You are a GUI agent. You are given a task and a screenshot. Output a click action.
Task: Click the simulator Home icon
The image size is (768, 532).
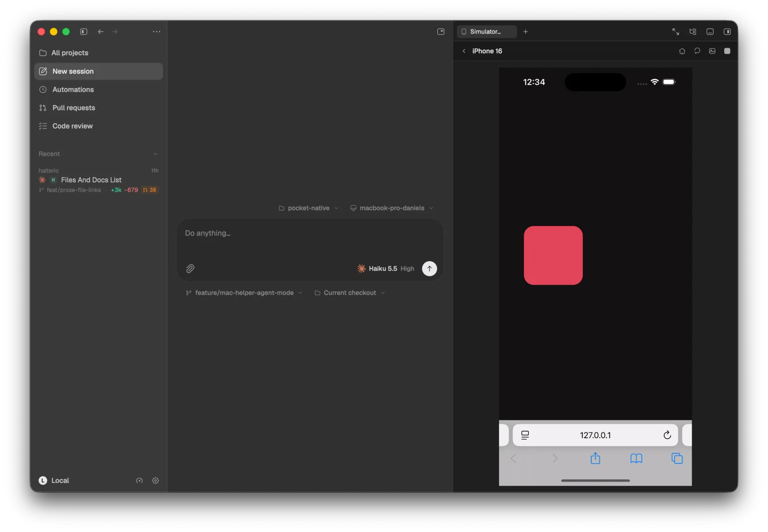coord(682,51)
